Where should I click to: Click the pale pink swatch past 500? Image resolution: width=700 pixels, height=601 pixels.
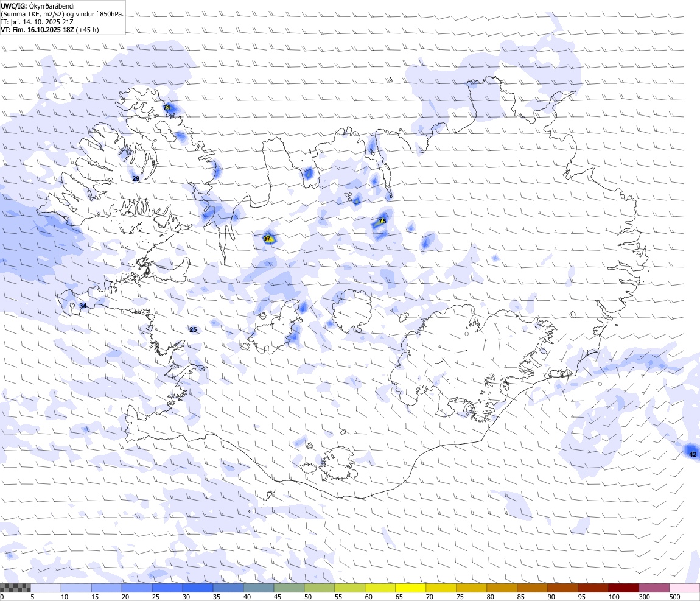684,588
